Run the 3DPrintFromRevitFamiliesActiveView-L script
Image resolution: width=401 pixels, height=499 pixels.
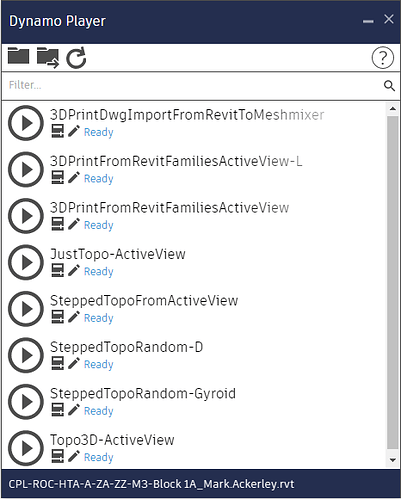[x=26, y=169]
